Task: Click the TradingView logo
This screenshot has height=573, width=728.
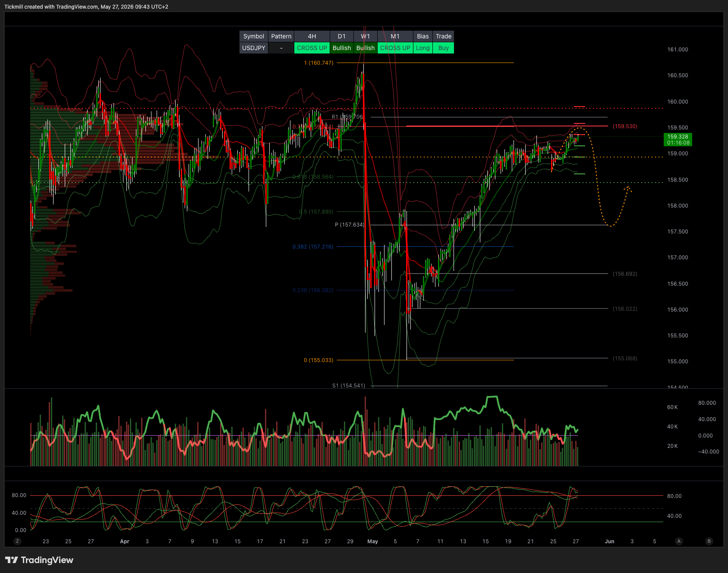Action: point(39,560)
